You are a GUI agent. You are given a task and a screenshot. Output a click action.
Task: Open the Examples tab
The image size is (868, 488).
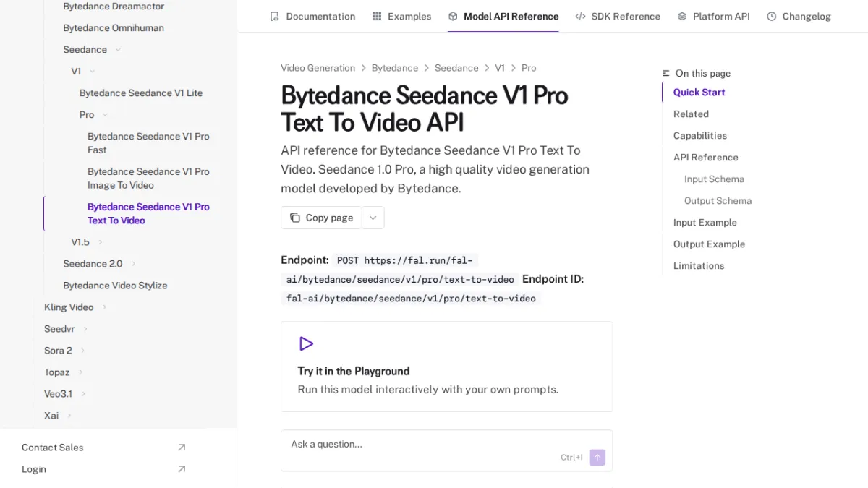(401, 16)
